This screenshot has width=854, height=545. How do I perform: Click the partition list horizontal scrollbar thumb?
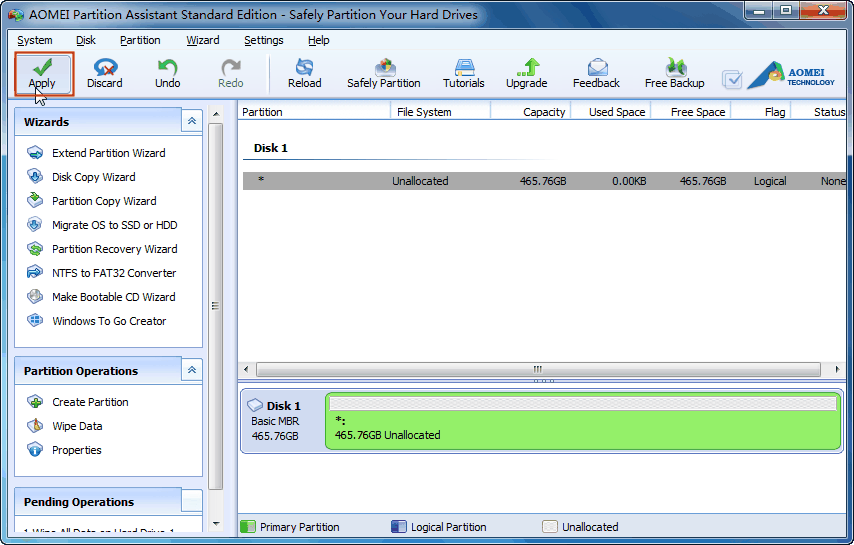click(x=538, y=369)
